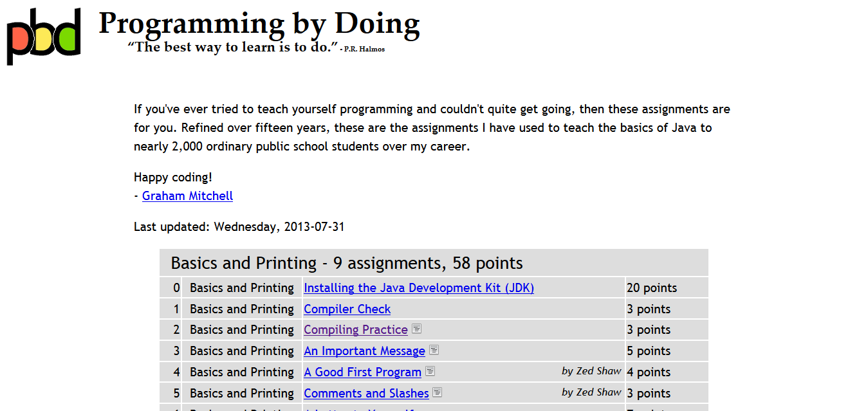Open the Compiling Practice assignment link

[x=355, y=329]
